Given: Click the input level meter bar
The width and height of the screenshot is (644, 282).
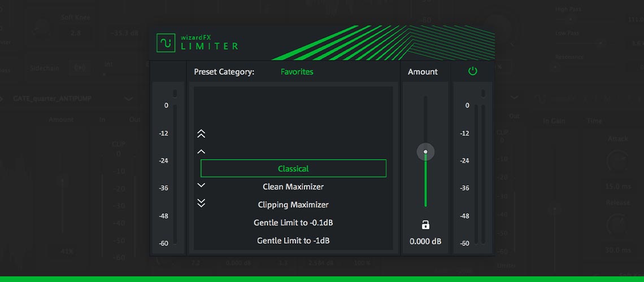Looking at the screenshot, I should tap(175, 174).
